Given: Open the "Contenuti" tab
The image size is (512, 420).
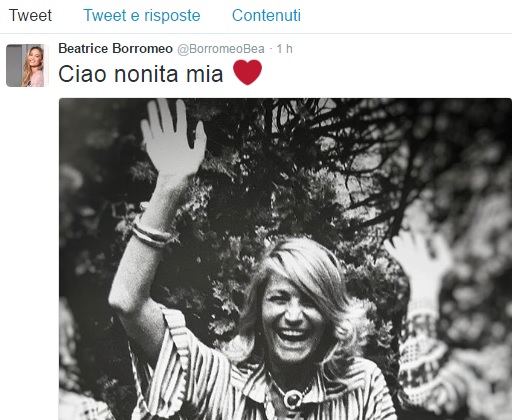Looking at the screenshot, I should coord(266,15).
